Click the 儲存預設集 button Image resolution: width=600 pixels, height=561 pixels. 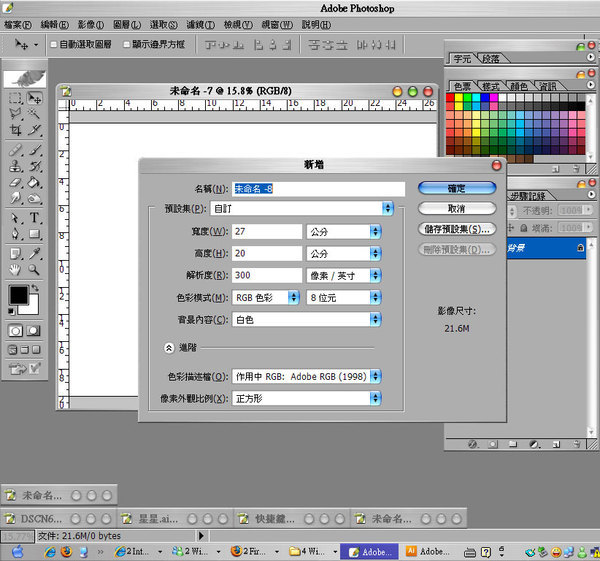point(456,229)
